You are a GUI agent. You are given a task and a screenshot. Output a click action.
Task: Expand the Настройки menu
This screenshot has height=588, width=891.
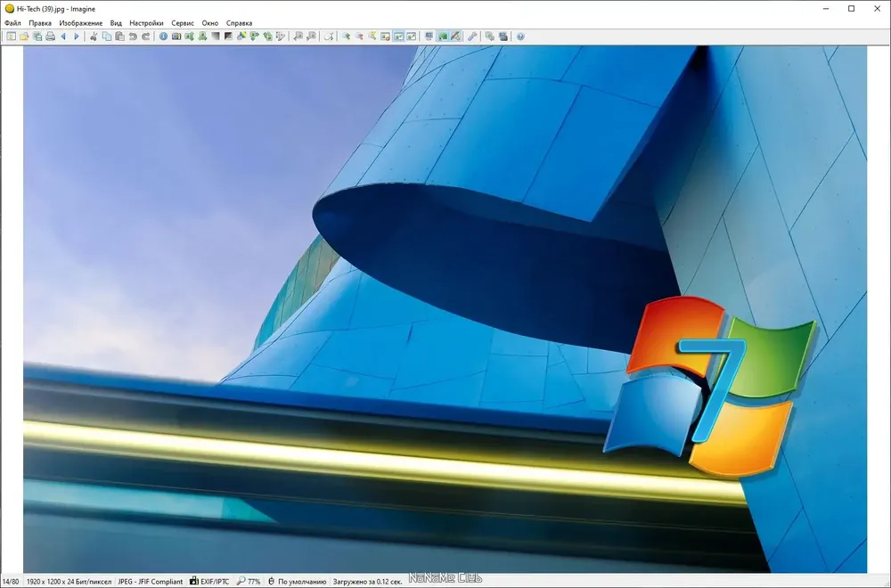(146, 23)
